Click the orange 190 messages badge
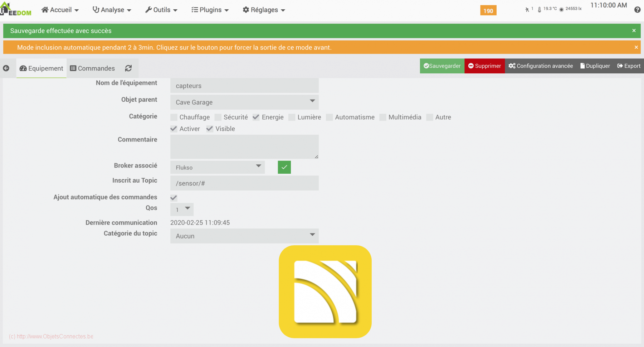644x347 pixels. point(488,11)
